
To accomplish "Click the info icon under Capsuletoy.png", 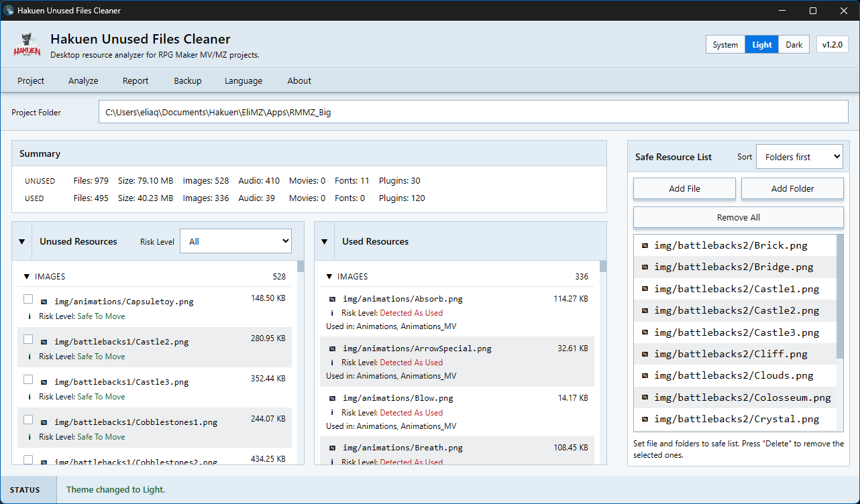I will (x=30, y=316).
